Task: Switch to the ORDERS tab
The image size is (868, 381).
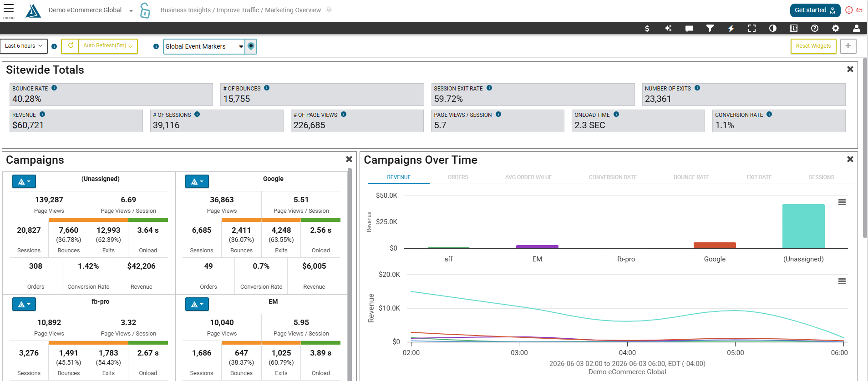Action: (458, 177)
